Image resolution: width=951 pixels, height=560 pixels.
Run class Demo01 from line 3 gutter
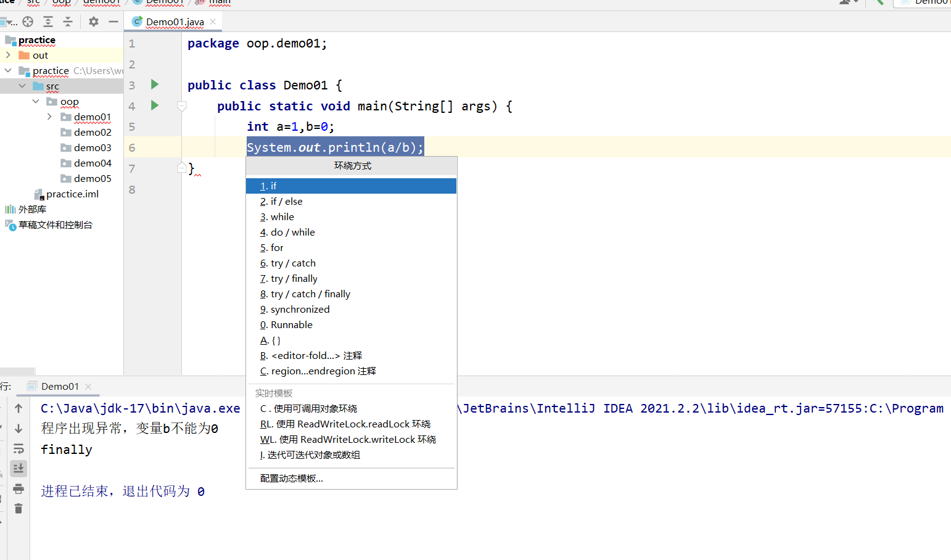155,84
